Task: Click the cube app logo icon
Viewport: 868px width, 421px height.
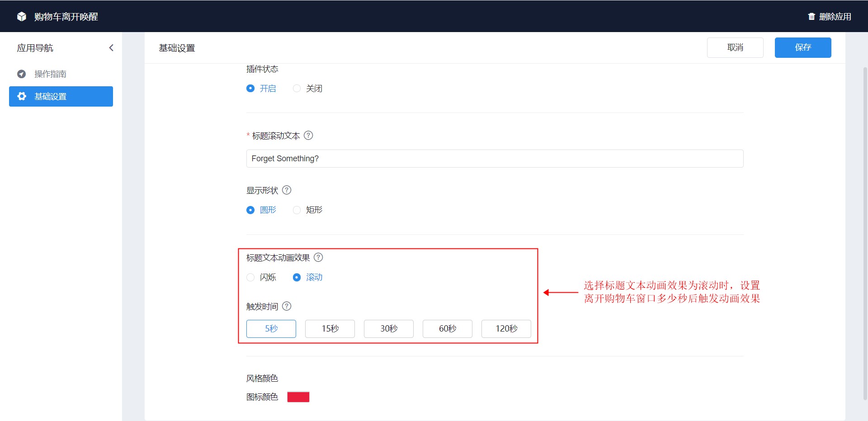Action: pos(21,17)
